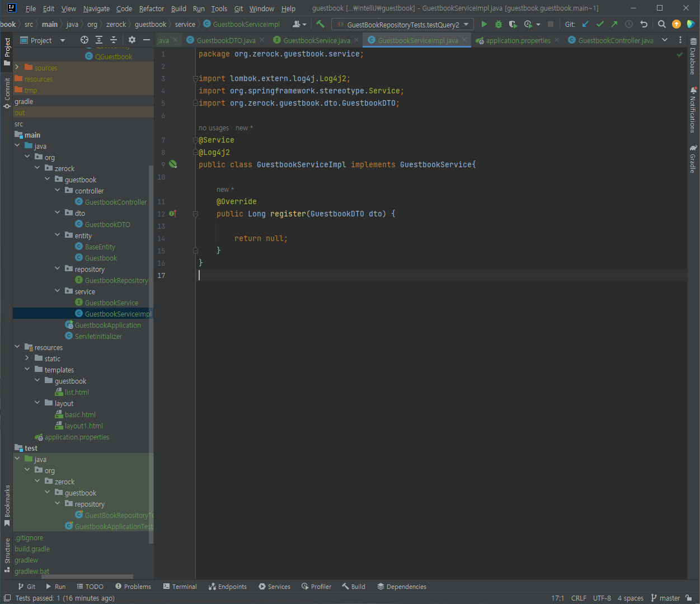Click the green inspection checkmark in editor
Screen dimensions: 700x604
coord(680,54)
